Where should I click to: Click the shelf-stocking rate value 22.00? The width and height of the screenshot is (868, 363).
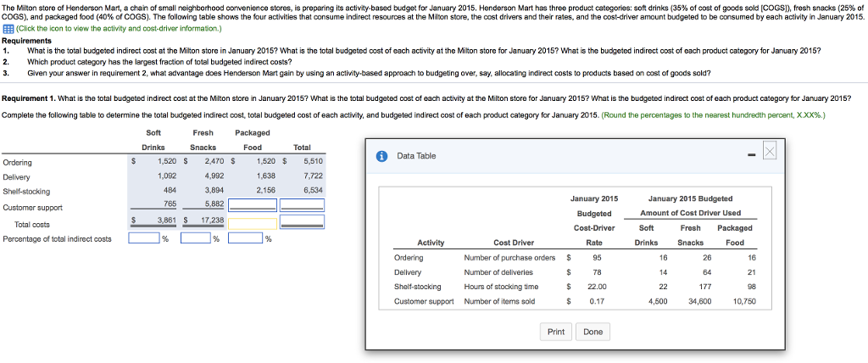click(x=597, y=287)
